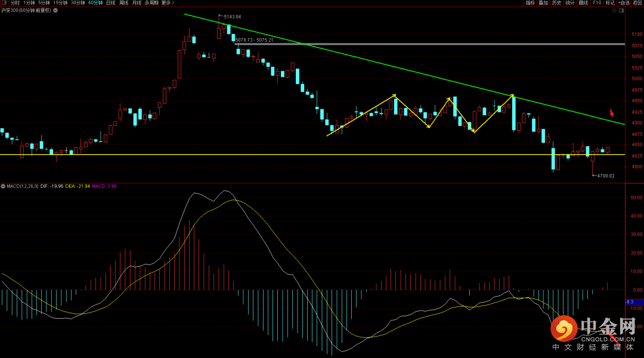Open MACD indicator settings dropdown
The width and height of the screenshot is (644, 358).
pyautogui.click(x=3, y=186)
